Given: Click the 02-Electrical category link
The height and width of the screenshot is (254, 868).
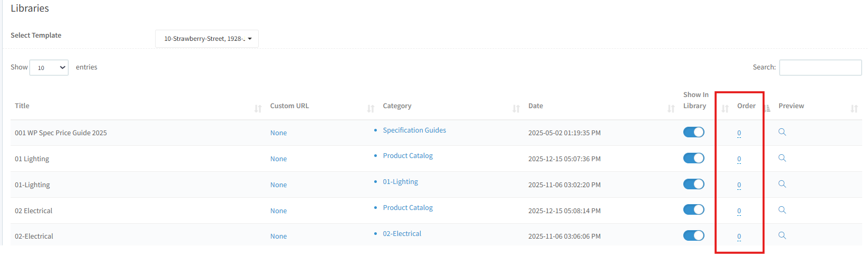Looking at the screenshot, I should click(x=402, y=233).
